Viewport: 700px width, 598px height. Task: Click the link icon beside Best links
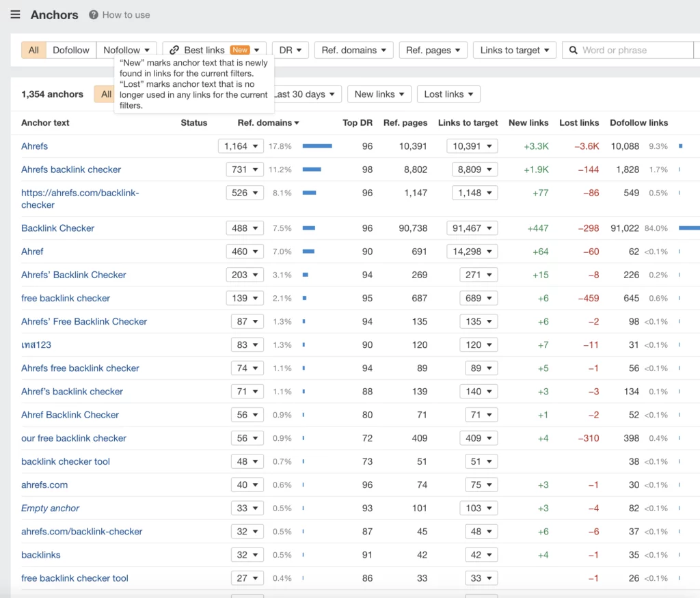pos(174,50)
